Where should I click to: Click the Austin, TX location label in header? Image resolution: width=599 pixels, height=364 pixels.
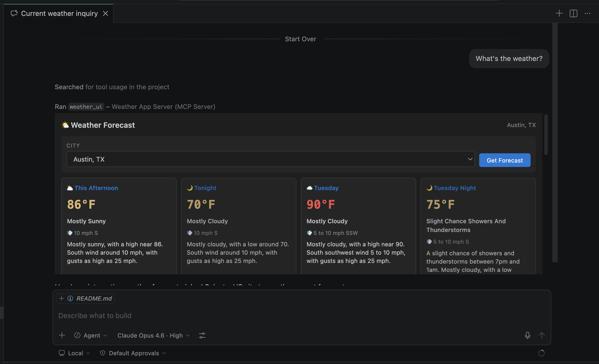(521, 125)
